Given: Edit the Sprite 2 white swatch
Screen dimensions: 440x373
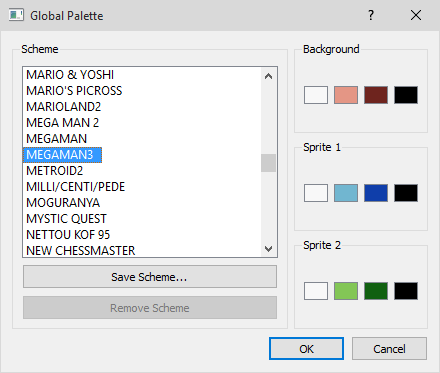Looking at the screenshot, I should click(316, 291).
